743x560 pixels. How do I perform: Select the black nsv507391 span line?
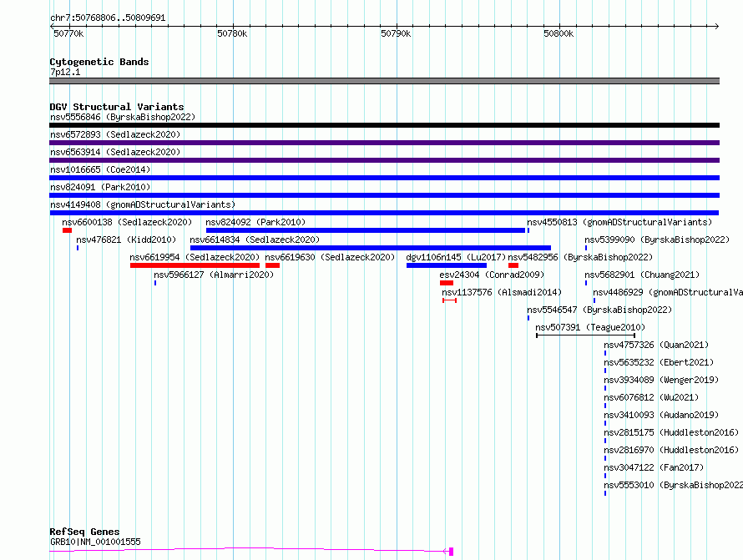point(586,335)
